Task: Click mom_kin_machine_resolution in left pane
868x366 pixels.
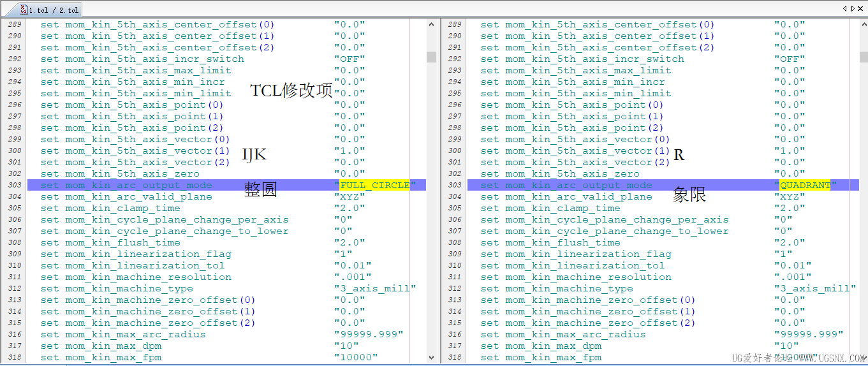Action: pyautogui.click(x=148, y=277)
